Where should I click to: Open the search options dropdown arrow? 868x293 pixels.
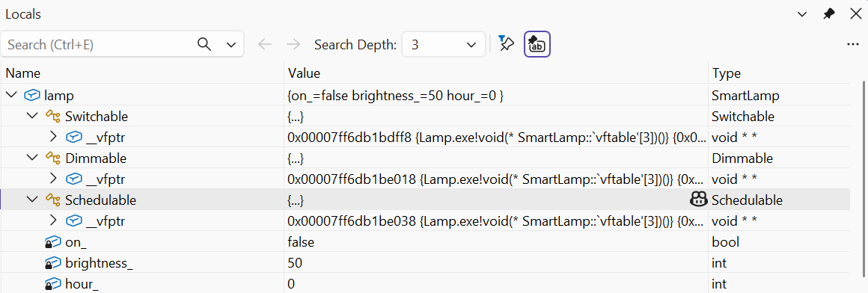click(x=231, y=45)
